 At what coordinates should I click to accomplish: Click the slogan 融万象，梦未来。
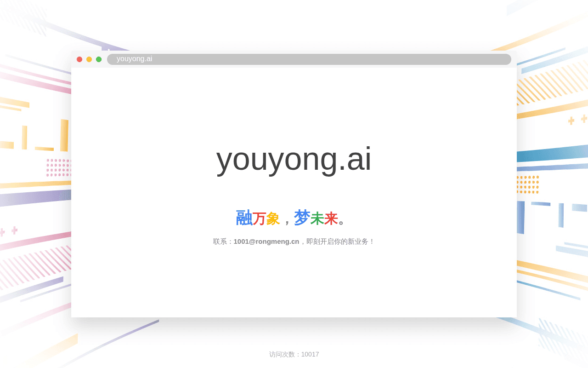(291, 218)
